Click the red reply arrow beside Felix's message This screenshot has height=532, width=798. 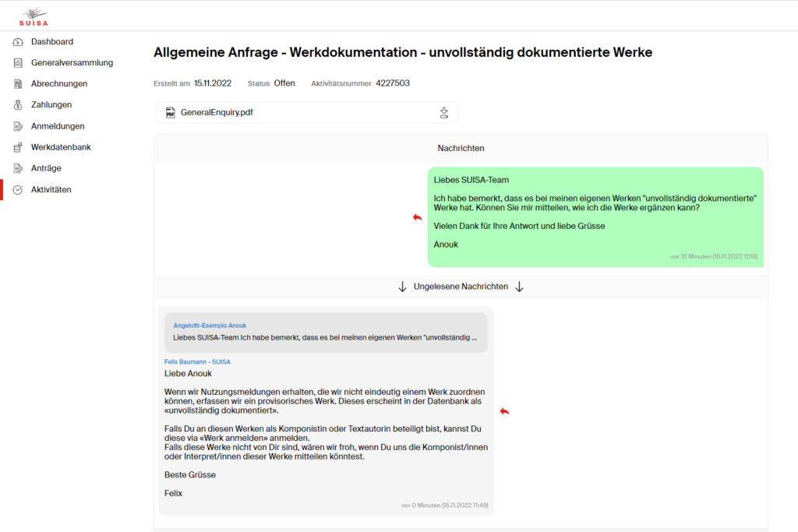tap(504, 410)
